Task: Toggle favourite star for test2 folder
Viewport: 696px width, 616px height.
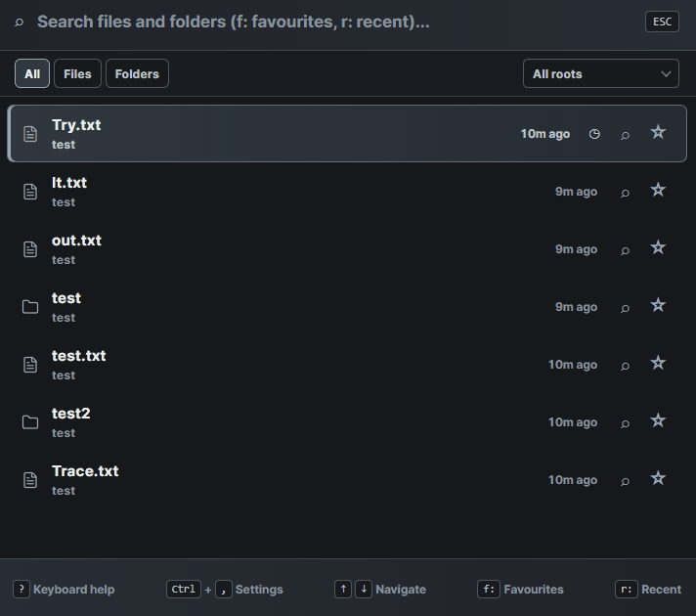Action: tap(658, 421)
